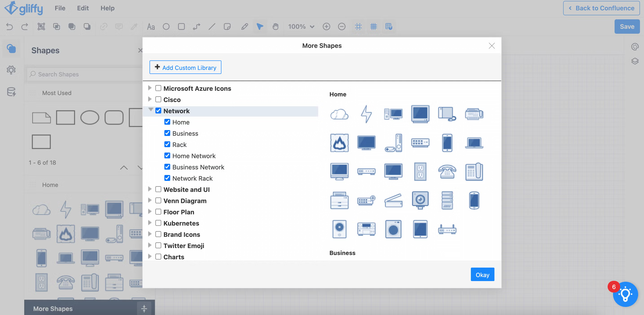Open the Themes palette icon
644x315 pixels.
(635, 47)
